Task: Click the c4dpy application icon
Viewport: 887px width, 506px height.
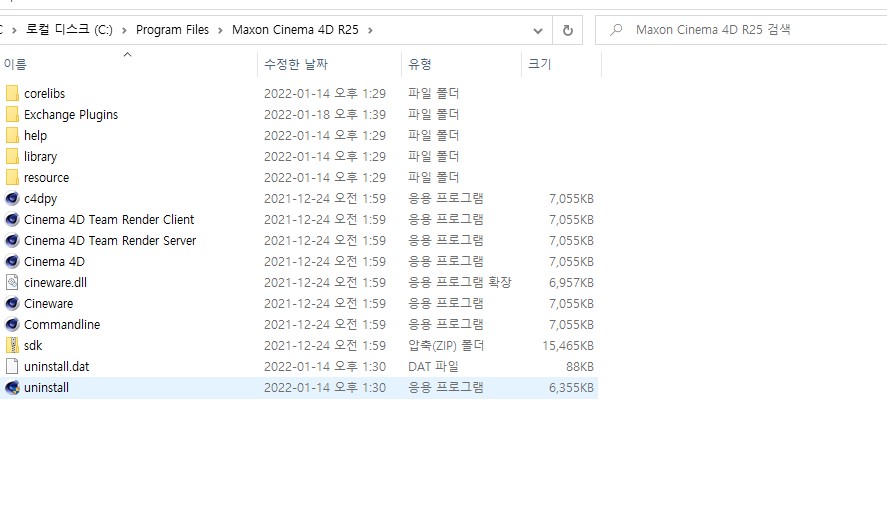Action: 12,198
